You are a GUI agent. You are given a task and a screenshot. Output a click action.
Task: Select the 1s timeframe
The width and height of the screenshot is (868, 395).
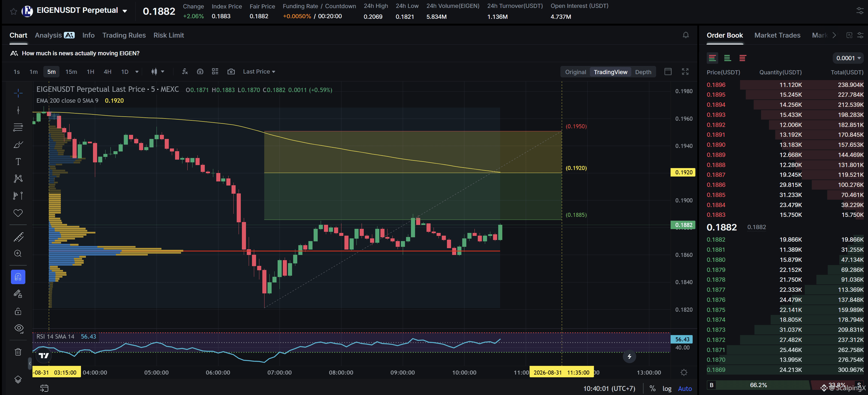click(17, 72)
